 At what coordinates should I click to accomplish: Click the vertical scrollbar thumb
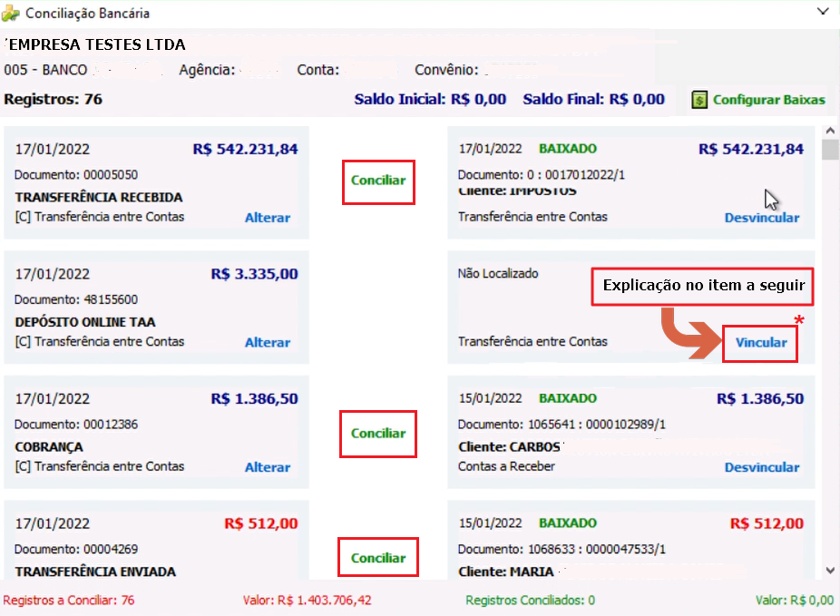pyautogui.click(x=830, y=150)
